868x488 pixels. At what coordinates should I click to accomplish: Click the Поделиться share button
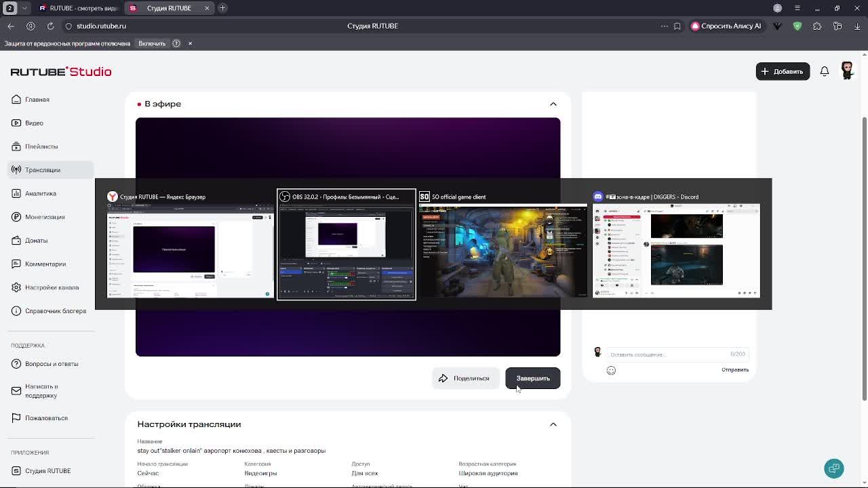[465, 378]
